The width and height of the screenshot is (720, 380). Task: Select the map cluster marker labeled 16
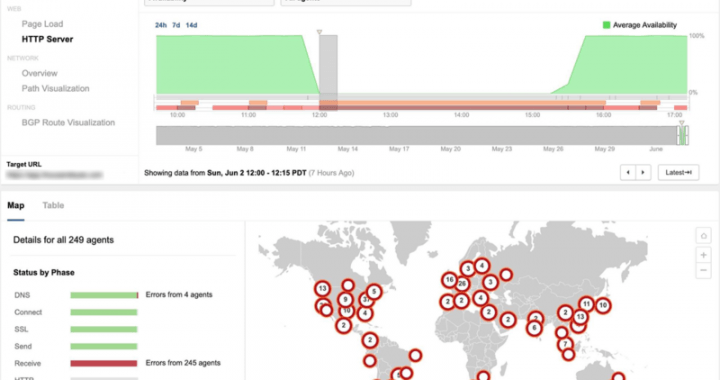449,279
